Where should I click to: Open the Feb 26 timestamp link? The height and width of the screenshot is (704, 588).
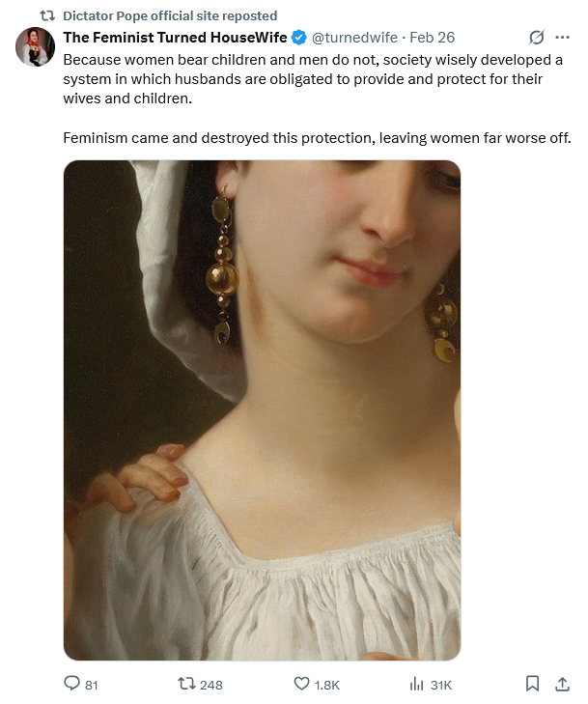point(433,38)
